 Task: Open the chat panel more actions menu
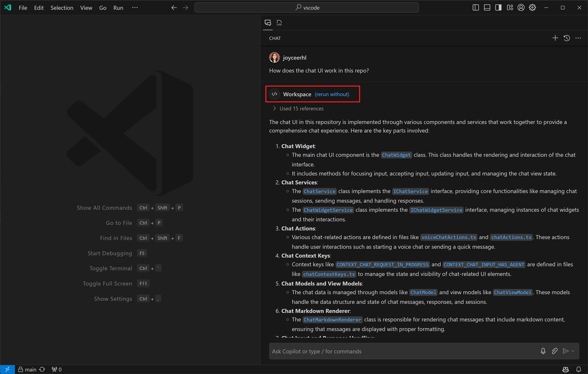point(578,38)
